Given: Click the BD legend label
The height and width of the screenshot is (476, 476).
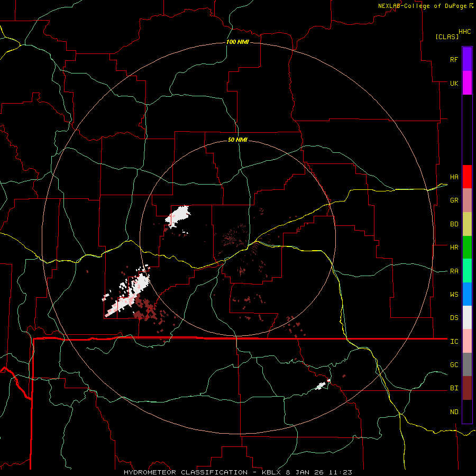Looking at the screenshot, I should point(454,224).
